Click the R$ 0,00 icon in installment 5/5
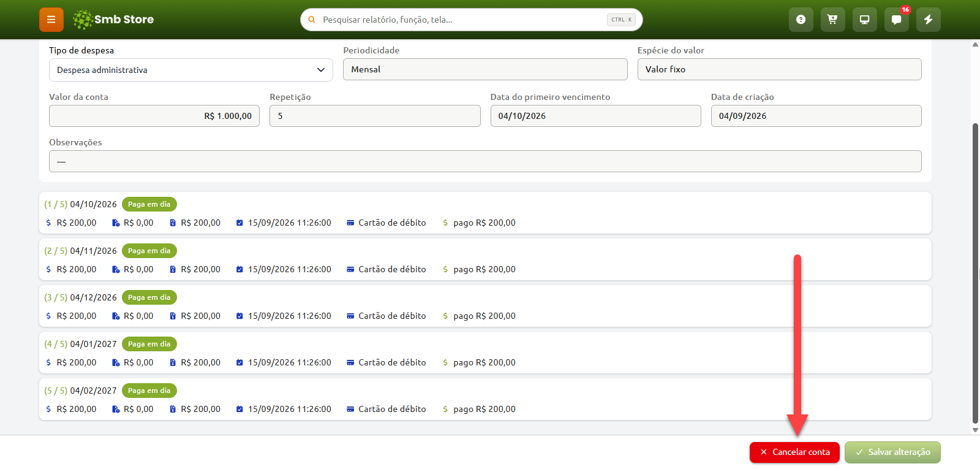980x469 pixels. pos(116,410)
